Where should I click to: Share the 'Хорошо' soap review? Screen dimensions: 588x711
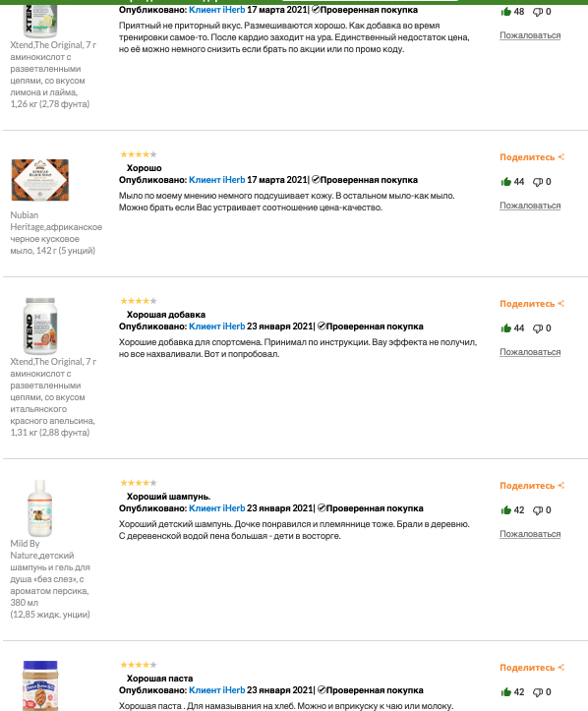tap(532, 157)
